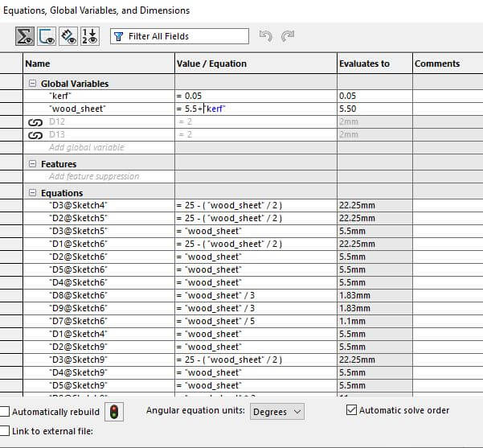
Task: Open the Angular equation units dropdown
Action: coord(277,412)
